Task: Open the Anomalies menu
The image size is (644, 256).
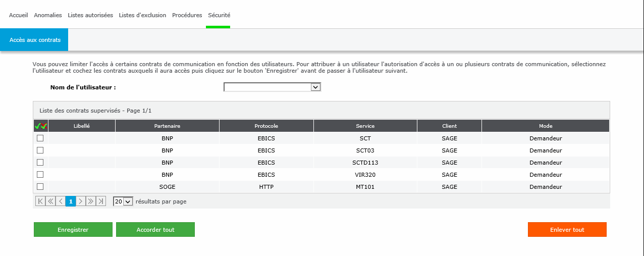Action: tap(48, 15)
